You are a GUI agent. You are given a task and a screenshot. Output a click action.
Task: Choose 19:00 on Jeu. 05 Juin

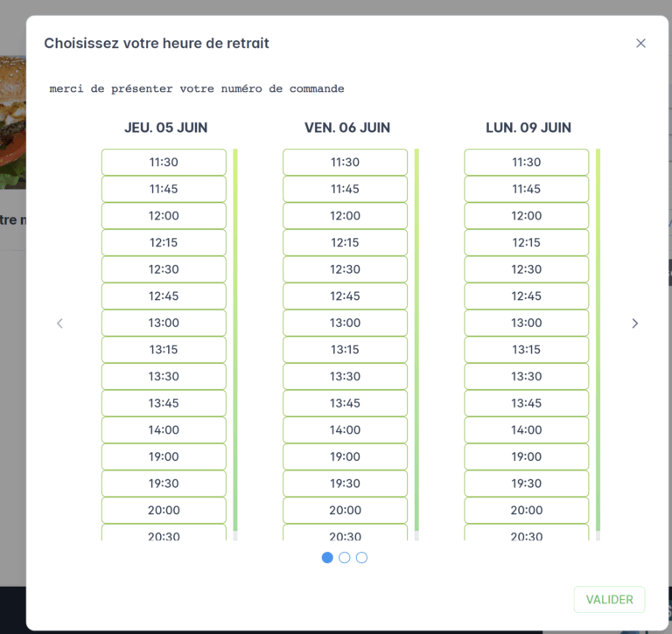[x=164, y=456]
